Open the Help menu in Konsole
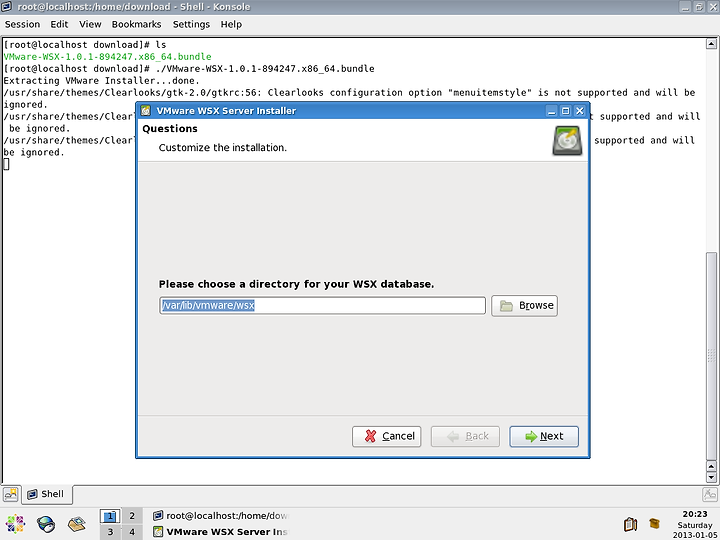Image resolution: width=720 pixels, height=540 pixels. [231, 24]
